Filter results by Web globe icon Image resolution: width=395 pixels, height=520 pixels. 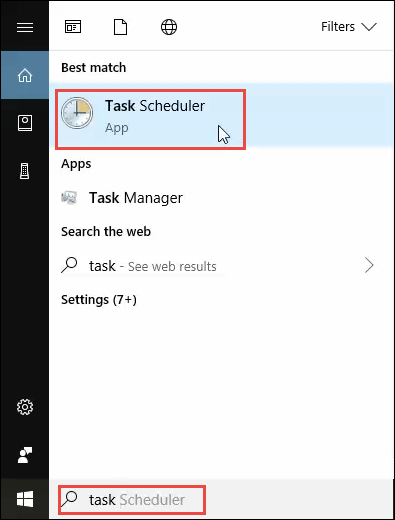point(169,27)
